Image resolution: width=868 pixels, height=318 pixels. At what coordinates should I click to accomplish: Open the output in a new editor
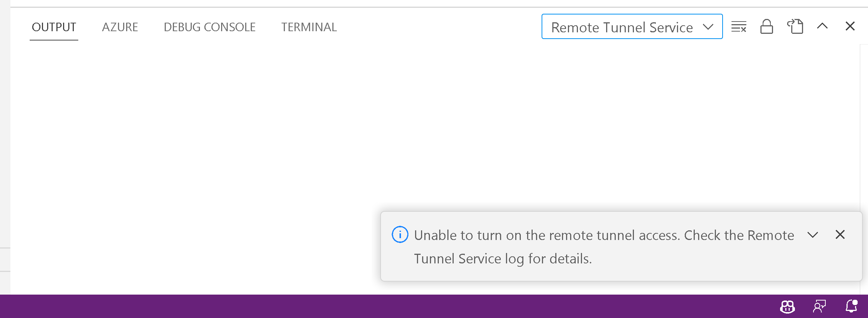(x=795, y=26)
